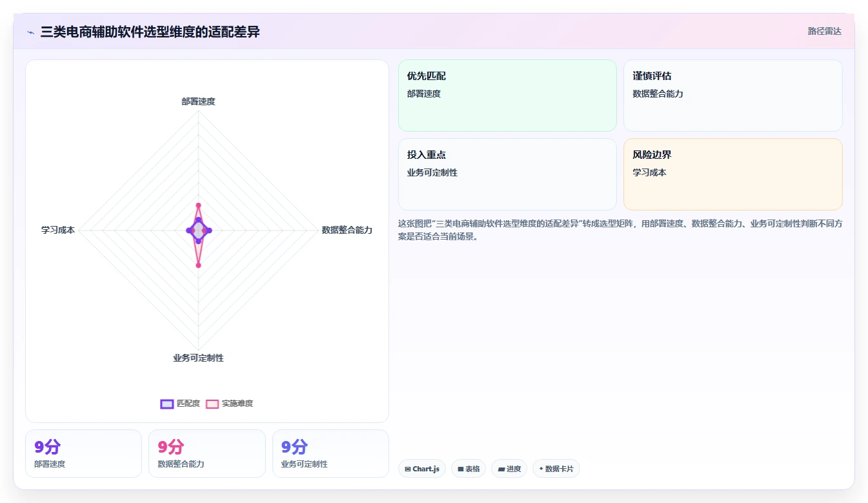Viewport: 868px width, 503px height.
Task: Click the 数据整合能力 radar axis label
Action: pyautogui.click(x=347, y=230)
